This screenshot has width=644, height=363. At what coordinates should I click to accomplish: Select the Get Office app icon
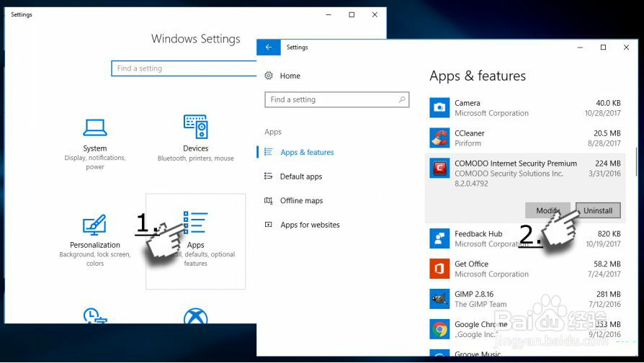(439, 269)
